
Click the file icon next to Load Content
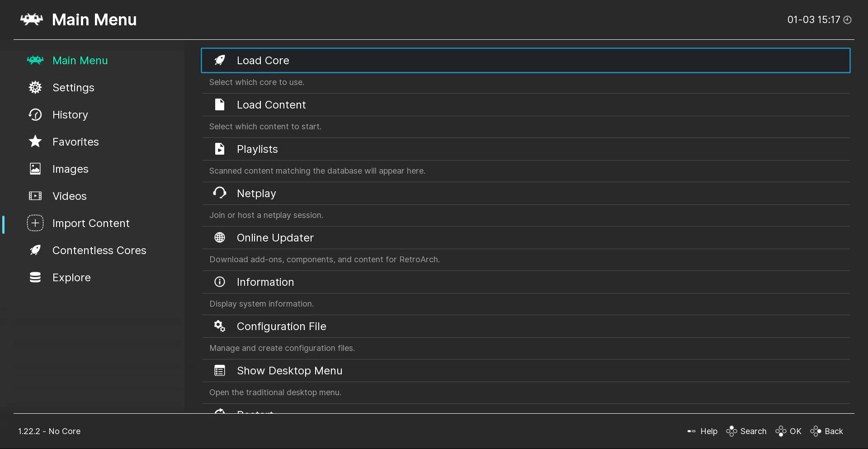tap(220, 104)
